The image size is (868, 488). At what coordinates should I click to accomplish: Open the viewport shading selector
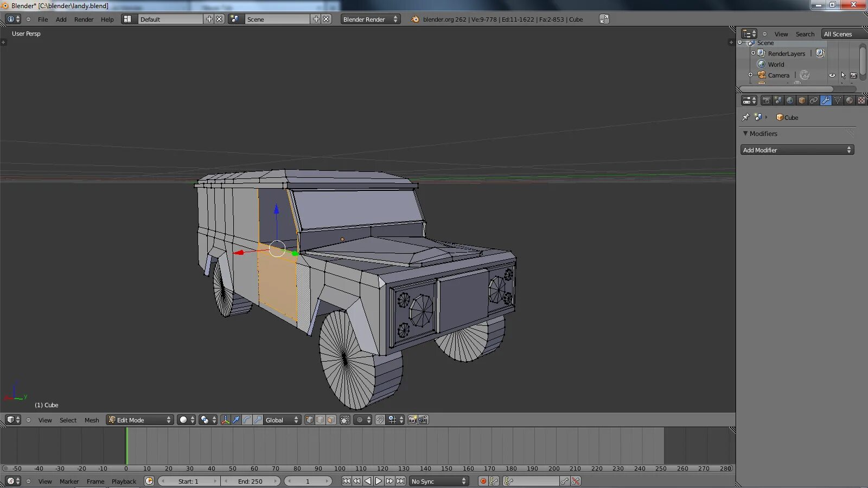pyautogui.click(x=186, y=420)
